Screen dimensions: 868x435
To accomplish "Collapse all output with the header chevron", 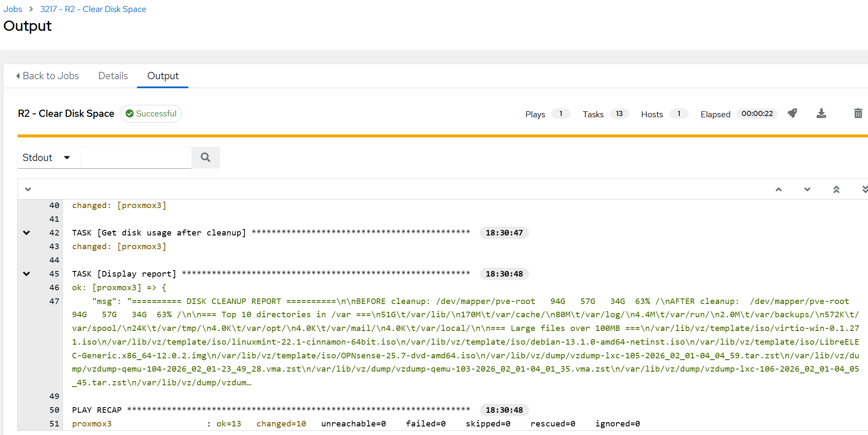I will click(x=28, y=189).
